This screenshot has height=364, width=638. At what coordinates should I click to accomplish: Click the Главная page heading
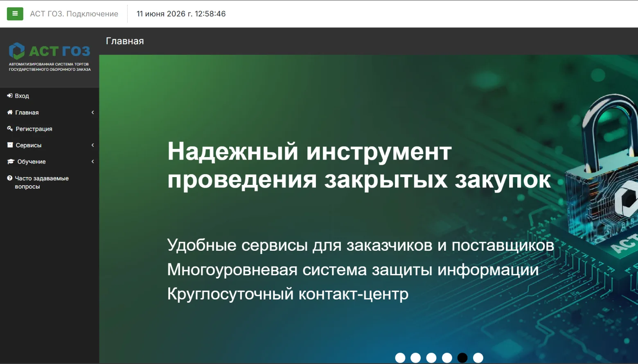(125, 41)
